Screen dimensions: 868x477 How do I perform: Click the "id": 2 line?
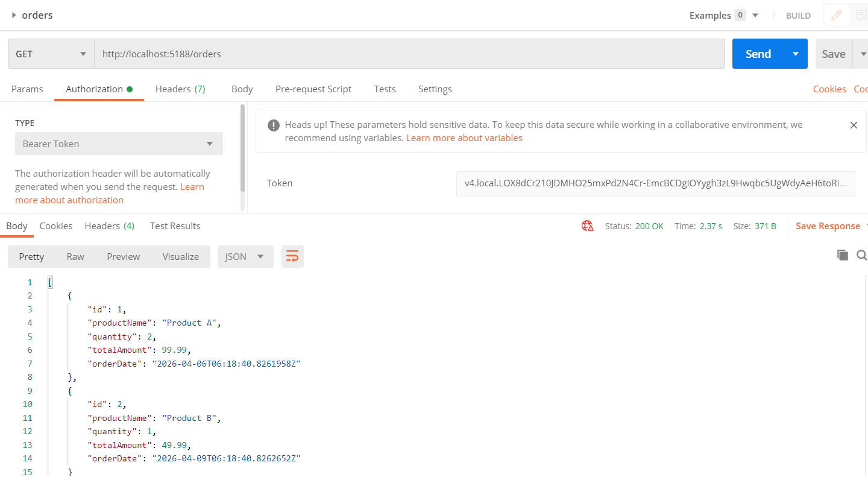(107, 404)
